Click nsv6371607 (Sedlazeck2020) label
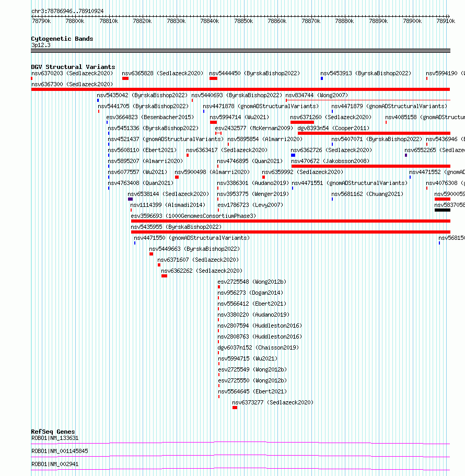This screenshot has width=465, height=476. (x=198, y=260)
